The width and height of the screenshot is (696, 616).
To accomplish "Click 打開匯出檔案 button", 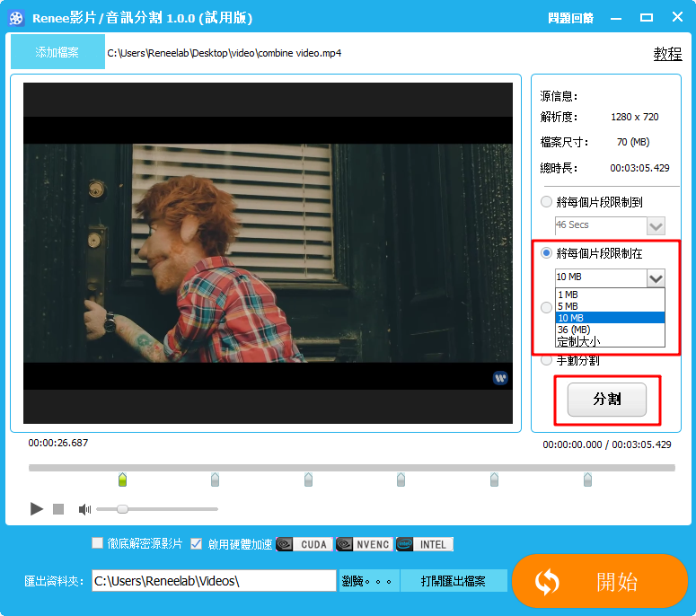I will click(x=454, y=580).
